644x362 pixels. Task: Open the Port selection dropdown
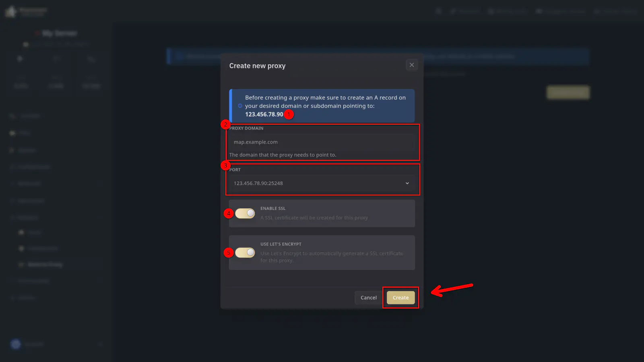(x=322, y=183)
